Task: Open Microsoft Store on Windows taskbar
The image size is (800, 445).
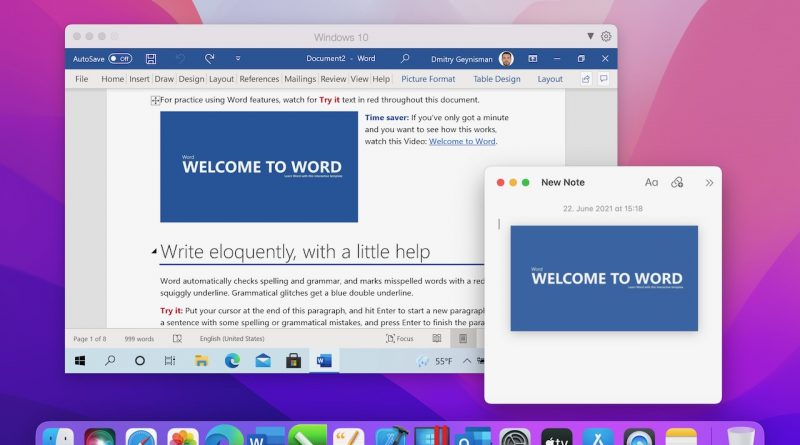Action: point(293,361)
